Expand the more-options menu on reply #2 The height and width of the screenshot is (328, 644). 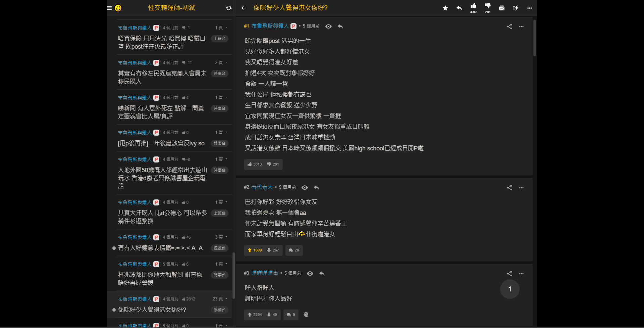point(521,188)
